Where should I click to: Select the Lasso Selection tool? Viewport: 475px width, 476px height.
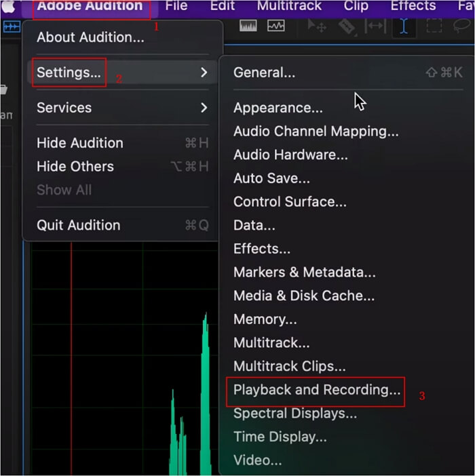pos(462,26)
